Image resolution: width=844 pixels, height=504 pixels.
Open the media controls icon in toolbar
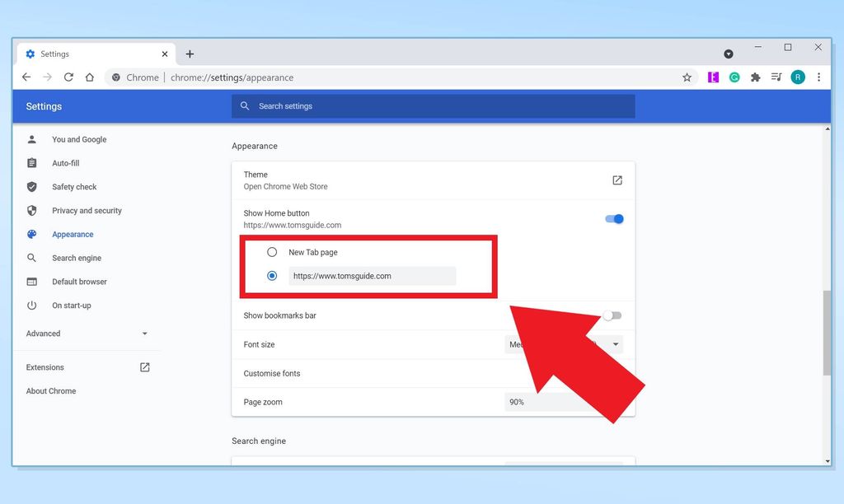[776, 77]
